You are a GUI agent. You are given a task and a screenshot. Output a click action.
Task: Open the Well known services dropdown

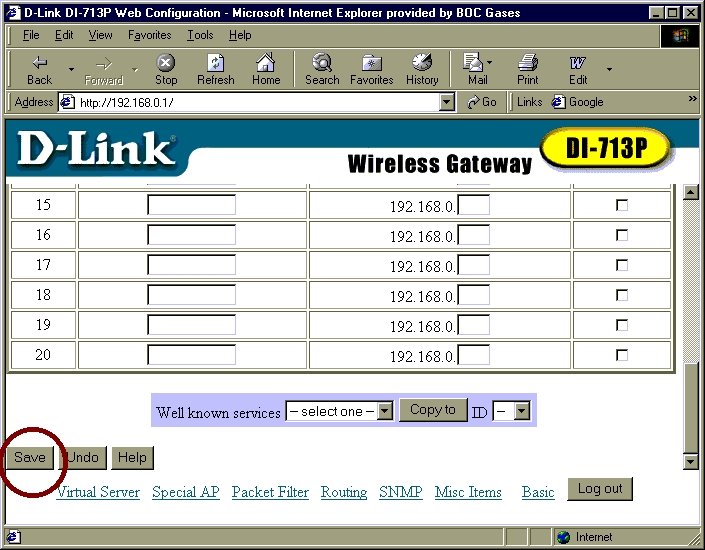coord(339,411)
